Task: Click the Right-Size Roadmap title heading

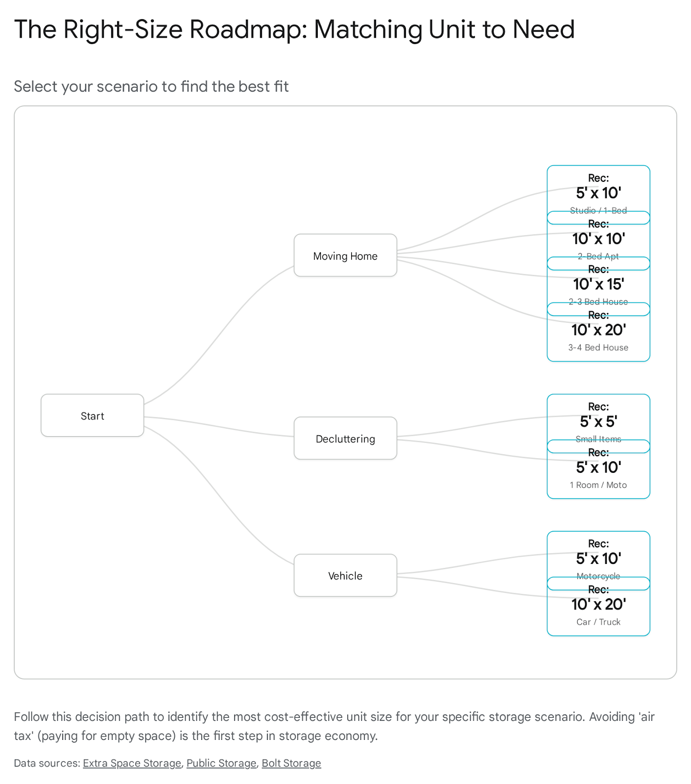Action: click(294, 29)
